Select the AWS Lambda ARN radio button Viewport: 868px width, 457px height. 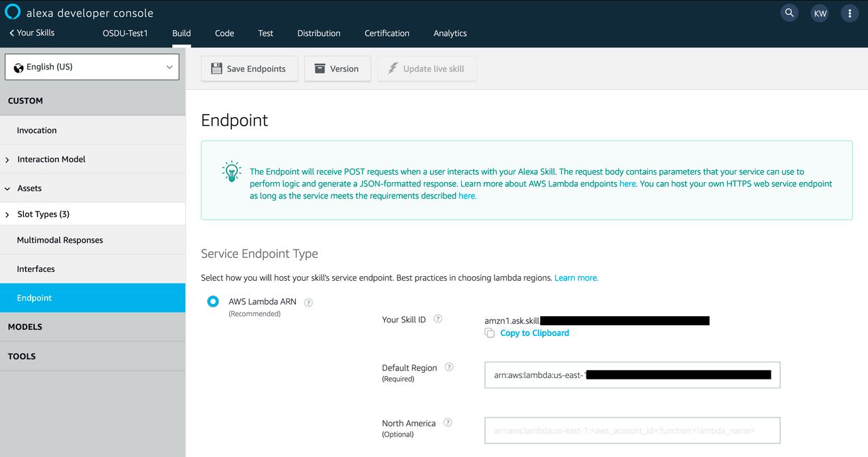[x=213, y=301]
